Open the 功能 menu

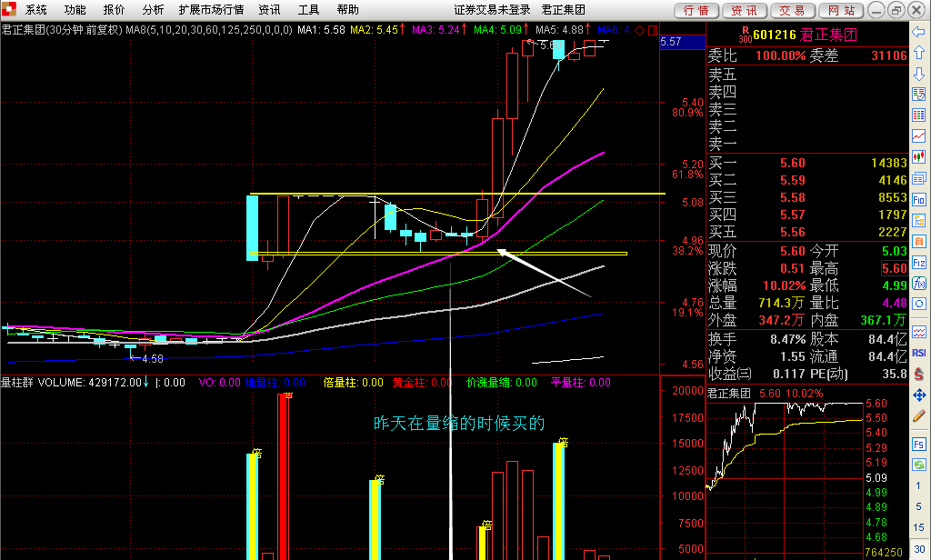click(x=75, y=9)
